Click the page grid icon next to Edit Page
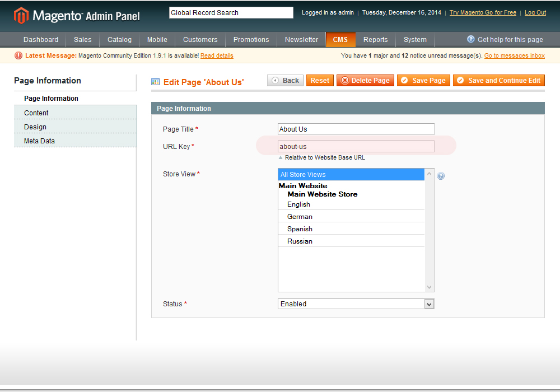This screenshot has width=560, height=392. tap(155, 82)
